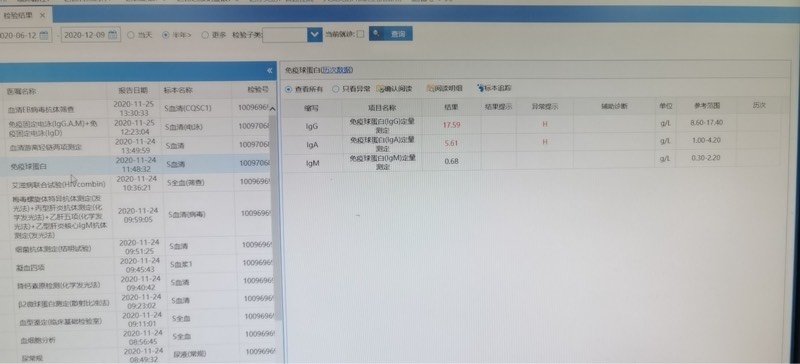Click the 医嘱名称 column header
Image resolution: width=800 pixels, height=364 pixels.
coord(21,91)
